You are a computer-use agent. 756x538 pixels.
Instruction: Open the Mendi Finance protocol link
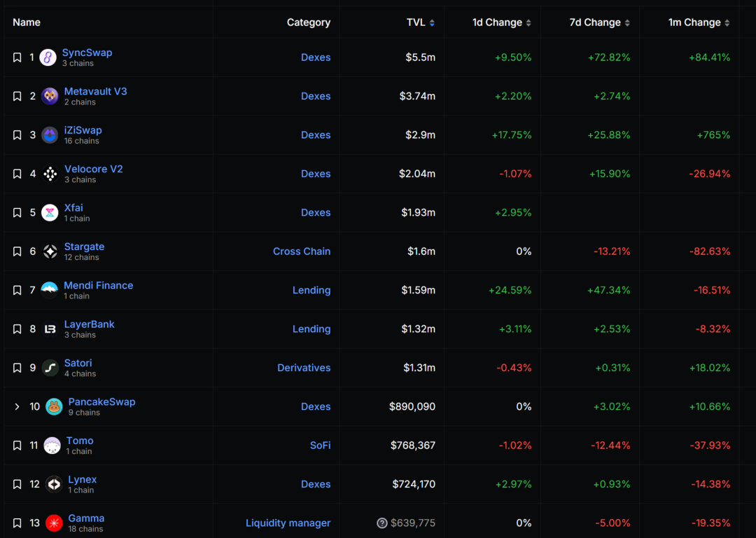[x=98, y=285]
